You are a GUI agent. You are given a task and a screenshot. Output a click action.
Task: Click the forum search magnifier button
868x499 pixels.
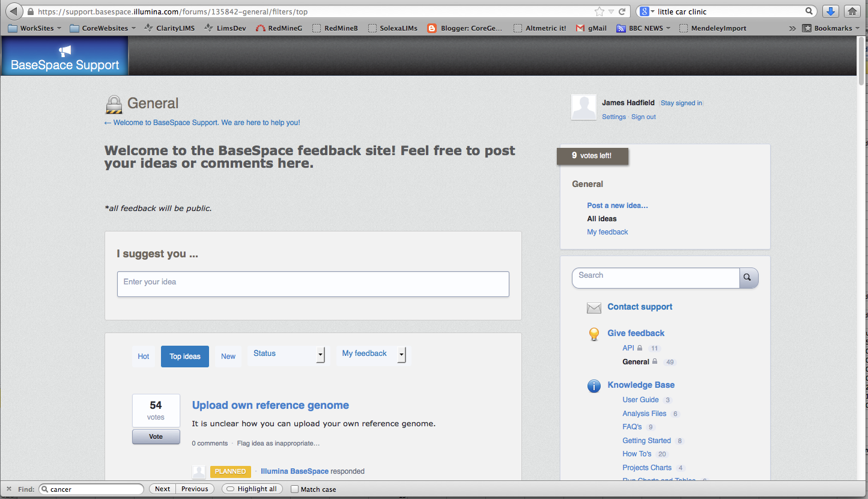(x=748, y=278)
